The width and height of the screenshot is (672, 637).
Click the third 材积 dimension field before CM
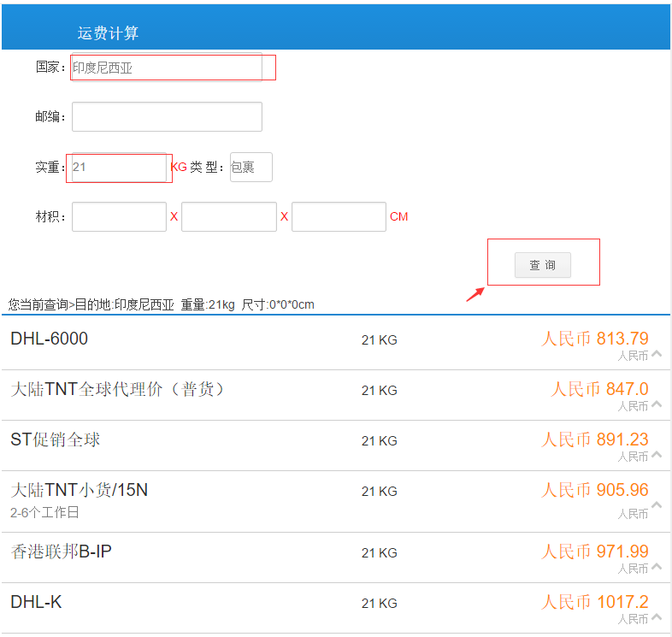coord(339,217)
